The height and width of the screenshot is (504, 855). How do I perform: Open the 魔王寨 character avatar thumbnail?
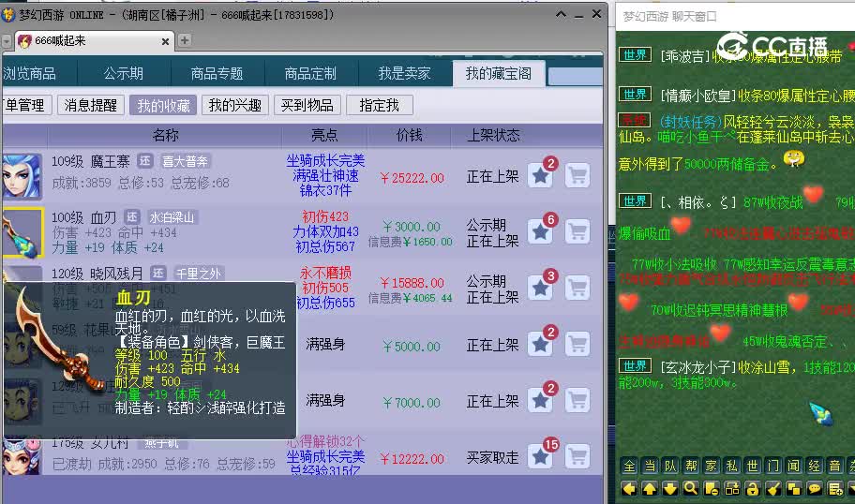22,175
